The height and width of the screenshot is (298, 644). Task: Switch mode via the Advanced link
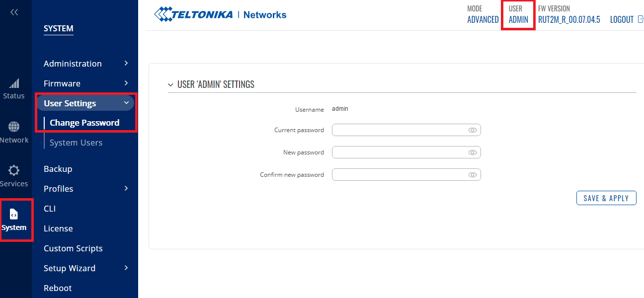click(483, 20)
